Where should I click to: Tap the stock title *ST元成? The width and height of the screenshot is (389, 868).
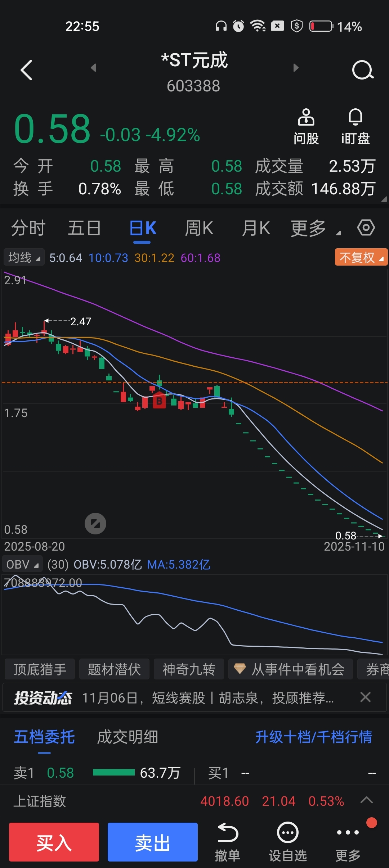tap(194, 60)
